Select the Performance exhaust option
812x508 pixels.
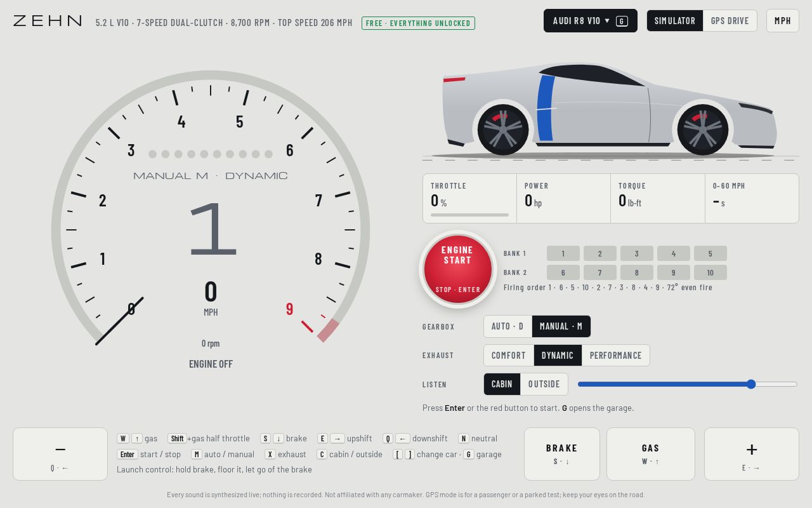point(616,356)
